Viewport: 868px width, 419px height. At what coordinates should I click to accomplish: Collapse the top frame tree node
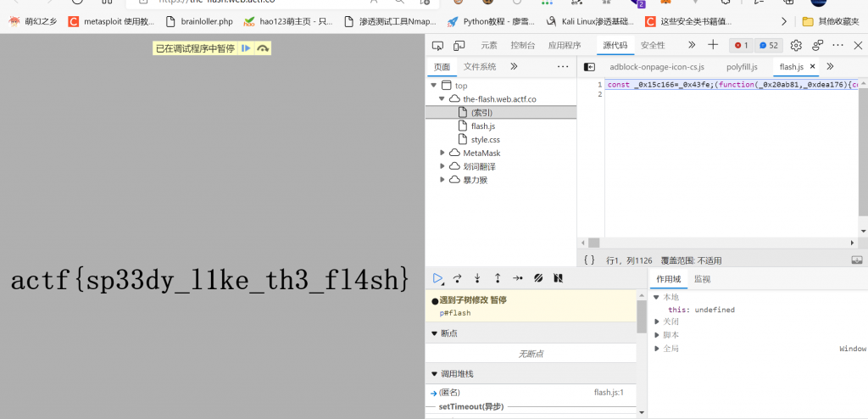coord(433,86)
